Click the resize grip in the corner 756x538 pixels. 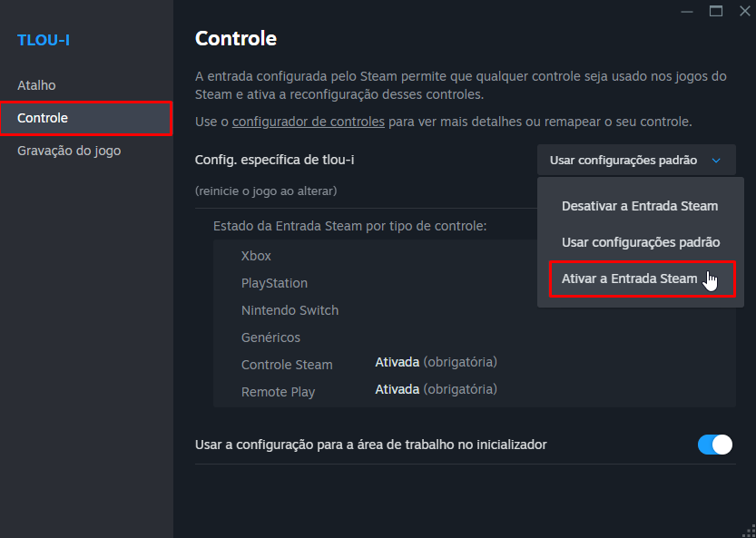click(x=749, y=530)
